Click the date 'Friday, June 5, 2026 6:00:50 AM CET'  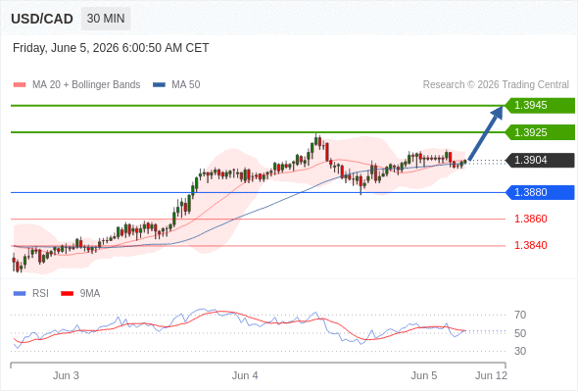click(x=111, y=48)
